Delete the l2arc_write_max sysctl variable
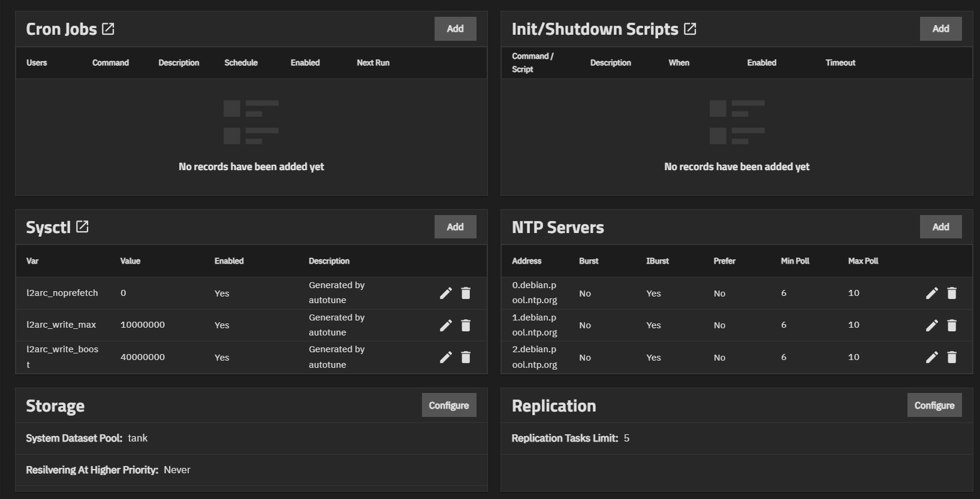 coord(466,325)
